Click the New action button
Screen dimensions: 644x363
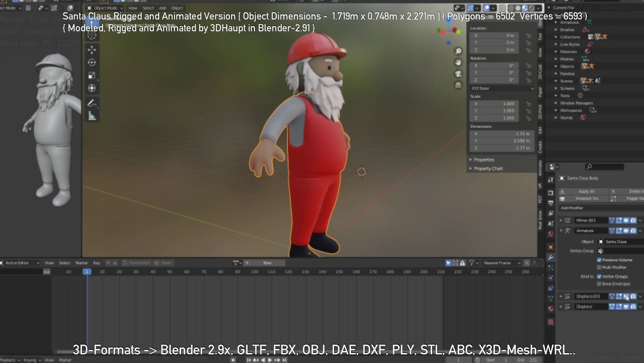coord(267,263)
